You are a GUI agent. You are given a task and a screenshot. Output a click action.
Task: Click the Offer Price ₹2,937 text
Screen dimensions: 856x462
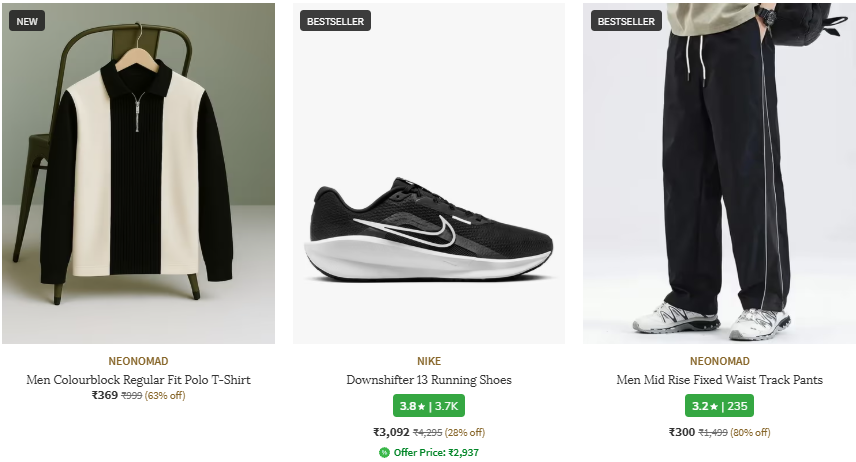pos(436,453)
